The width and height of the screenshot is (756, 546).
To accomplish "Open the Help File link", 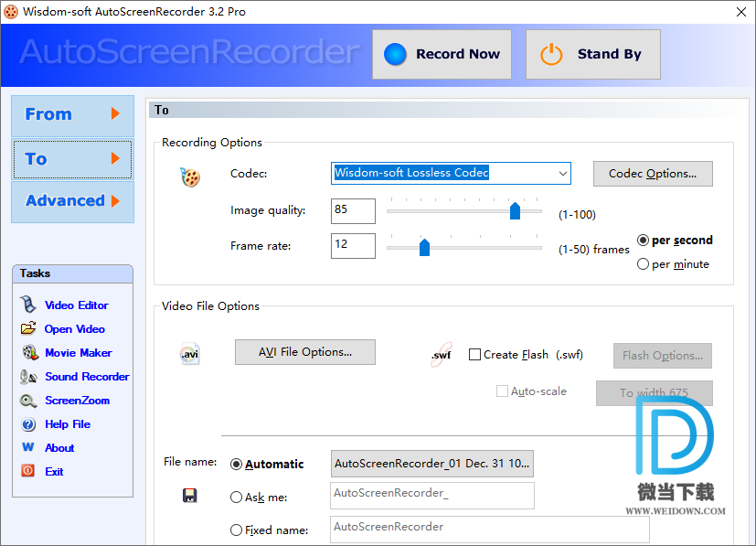I will pyautogui.click(x=68, y=424).
